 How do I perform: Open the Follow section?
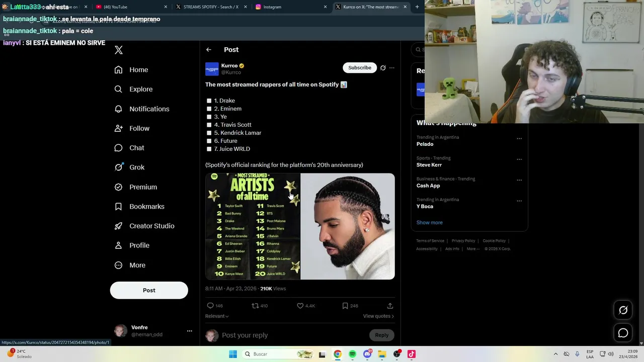click(x=132, y=128)
